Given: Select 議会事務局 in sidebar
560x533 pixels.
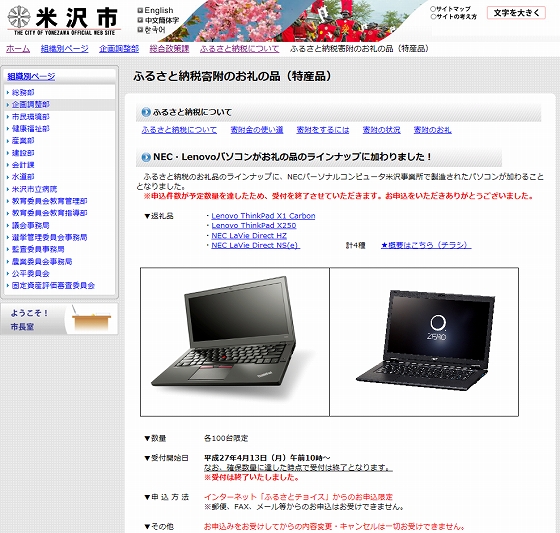Looking at the screenshot, I should [30, 225].
